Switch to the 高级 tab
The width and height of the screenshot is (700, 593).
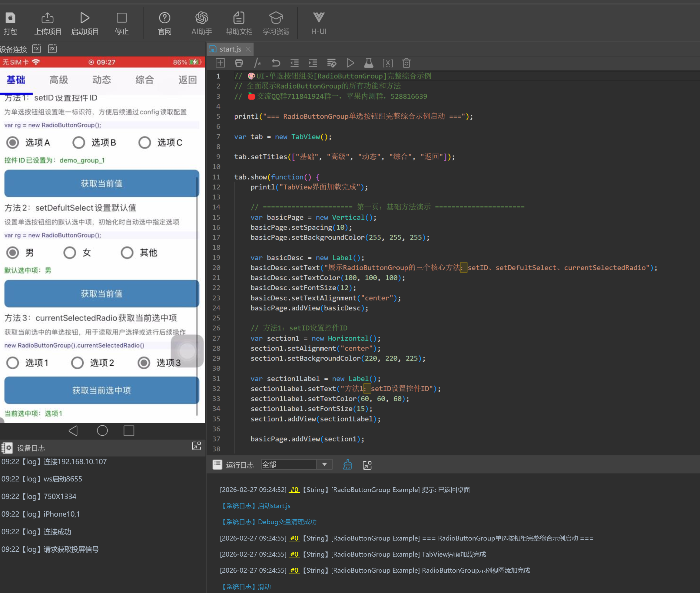[59, 80]
